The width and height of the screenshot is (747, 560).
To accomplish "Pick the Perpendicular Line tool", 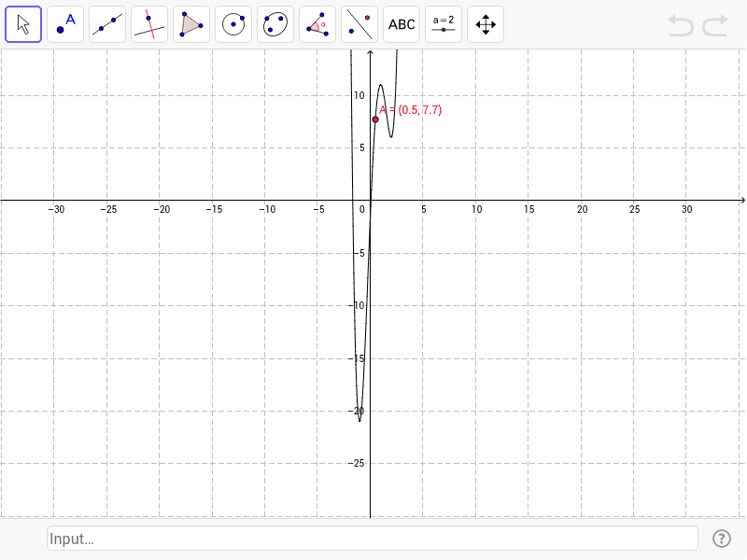I will tap(149, 24).
